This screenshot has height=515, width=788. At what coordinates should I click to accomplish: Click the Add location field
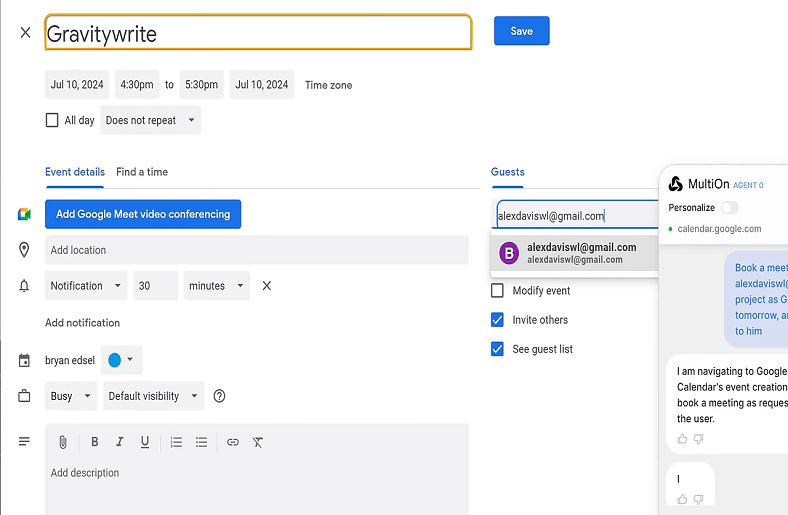point(257,250)
